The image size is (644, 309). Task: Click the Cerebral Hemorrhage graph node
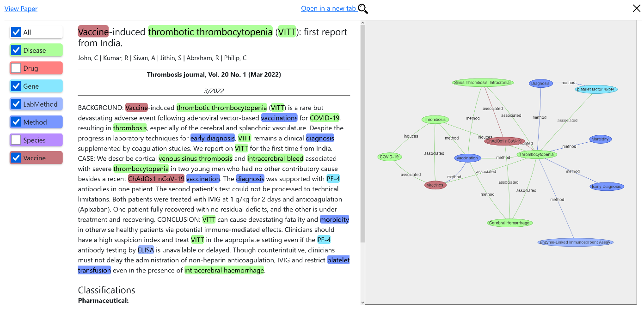coord(510,223)
